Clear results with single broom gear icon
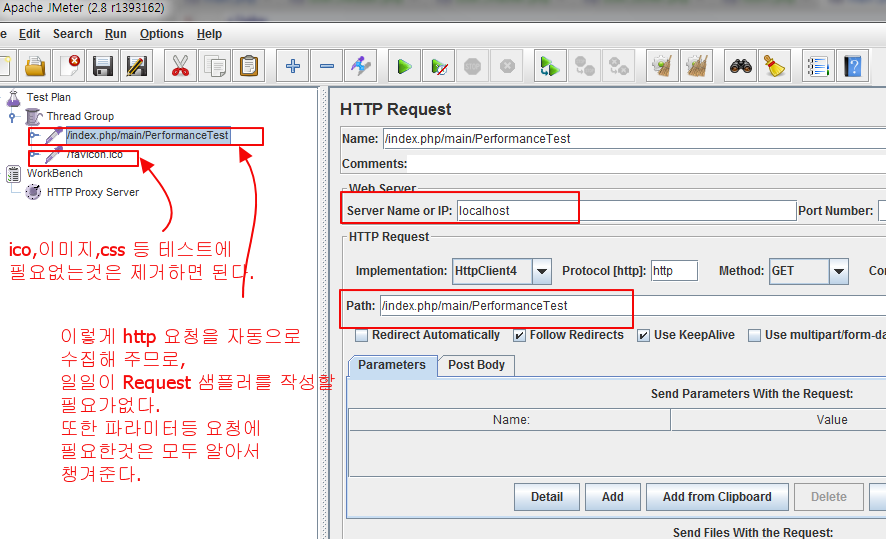The height and width of the screenshot is (539, 886). click(662, 67)
